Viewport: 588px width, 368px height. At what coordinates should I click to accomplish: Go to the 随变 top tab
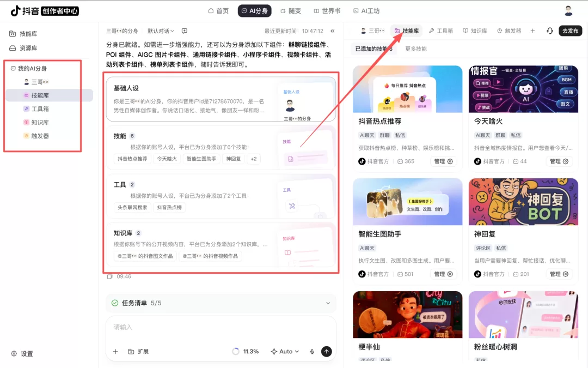tap(291, 11)
